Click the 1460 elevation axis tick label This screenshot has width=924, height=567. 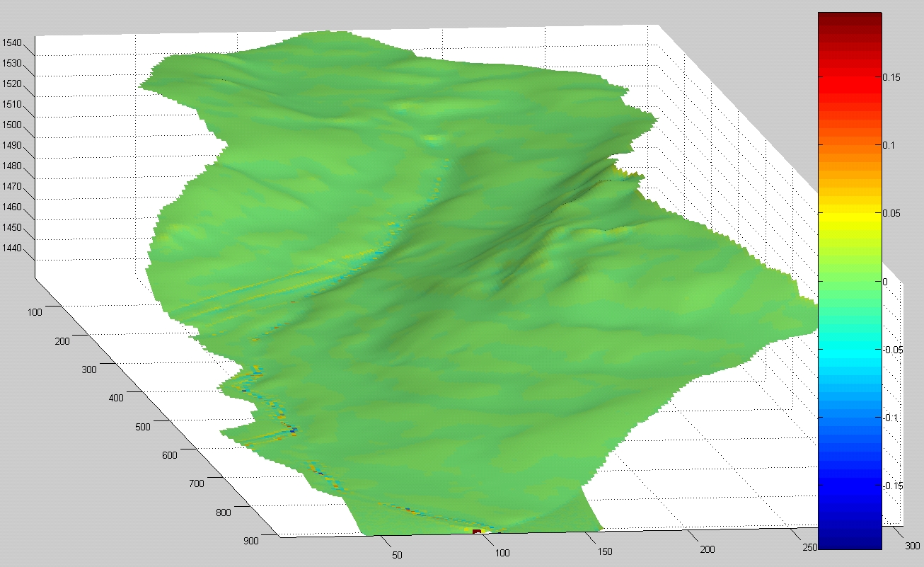11,207
